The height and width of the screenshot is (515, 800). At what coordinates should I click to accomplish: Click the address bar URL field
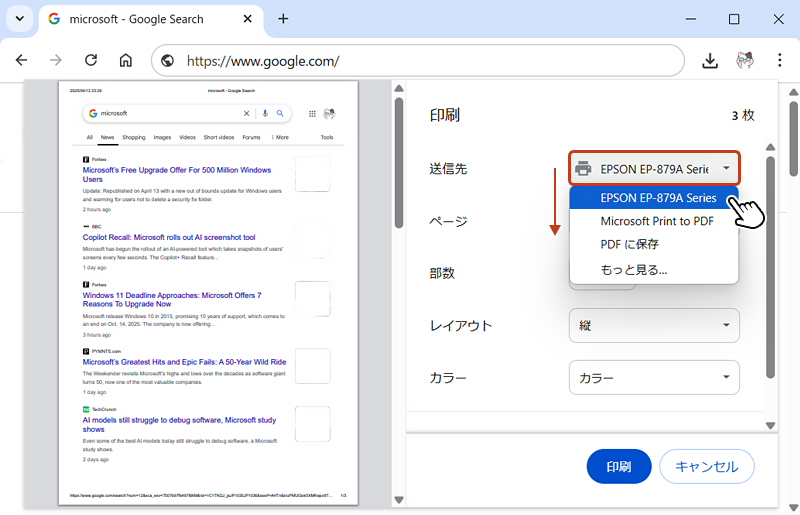[x=417, y=61]
